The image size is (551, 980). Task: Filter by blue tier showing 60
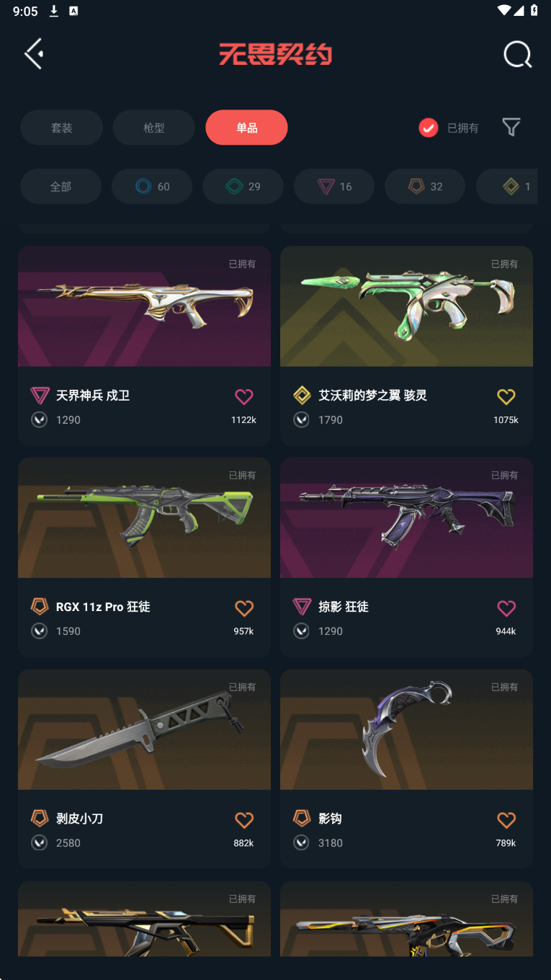point(152,187)
